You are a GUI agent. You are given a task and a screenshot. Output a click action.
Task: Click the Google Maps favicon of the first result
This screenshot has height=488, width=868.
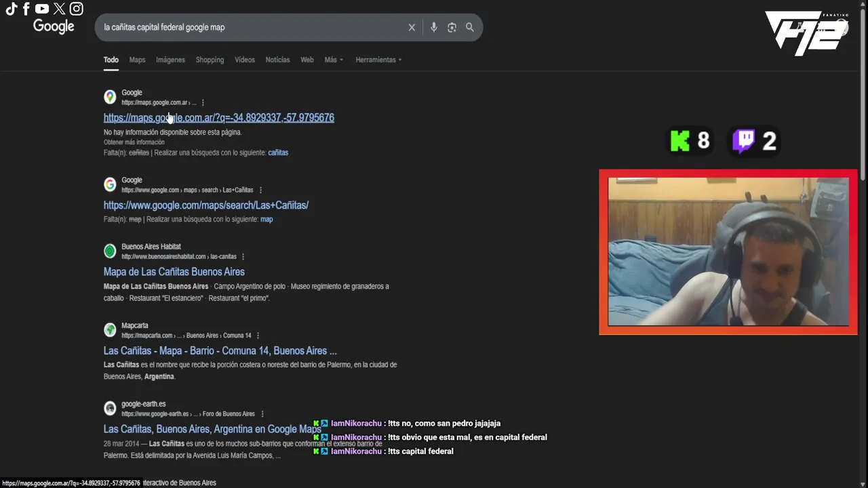[110, 97]
